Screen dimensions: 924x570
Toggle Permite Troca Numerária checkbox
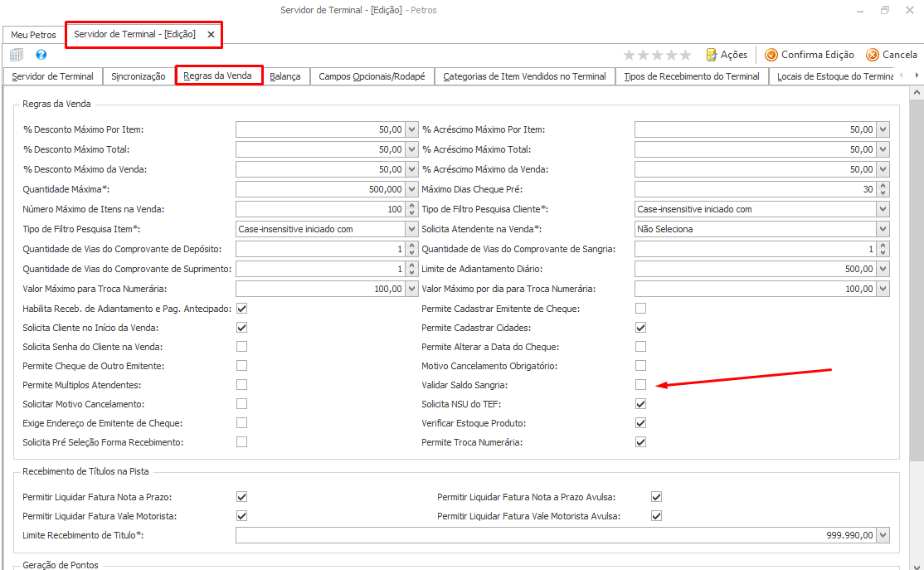[x=640, y=442]
